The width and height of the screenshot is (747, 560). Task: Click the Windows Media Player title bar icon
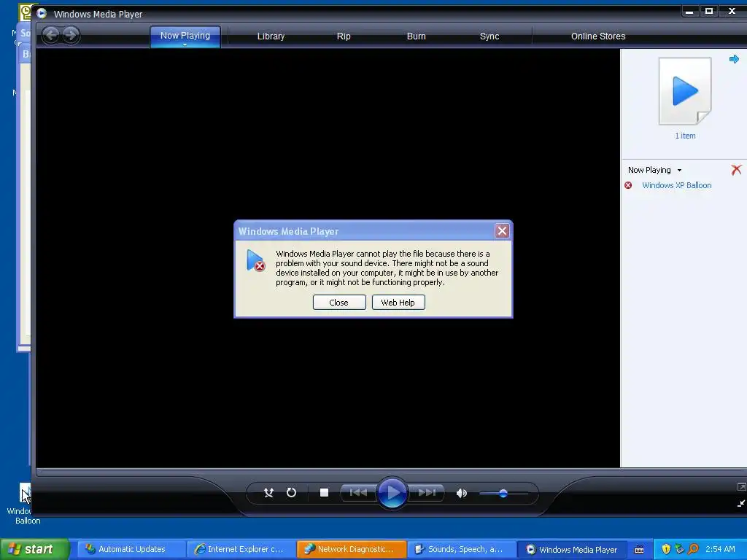point(42,13)
